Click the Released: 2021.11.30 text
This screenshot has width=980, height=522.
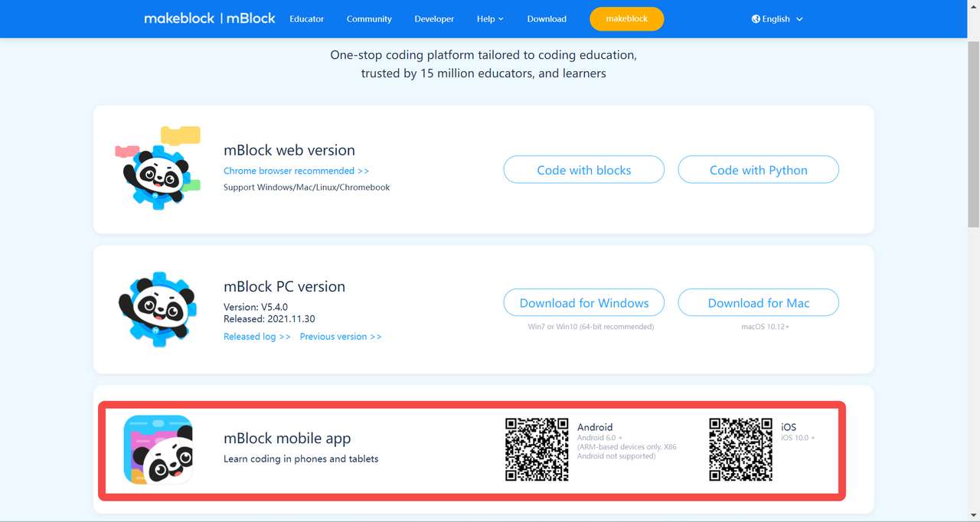click(269, 318)
